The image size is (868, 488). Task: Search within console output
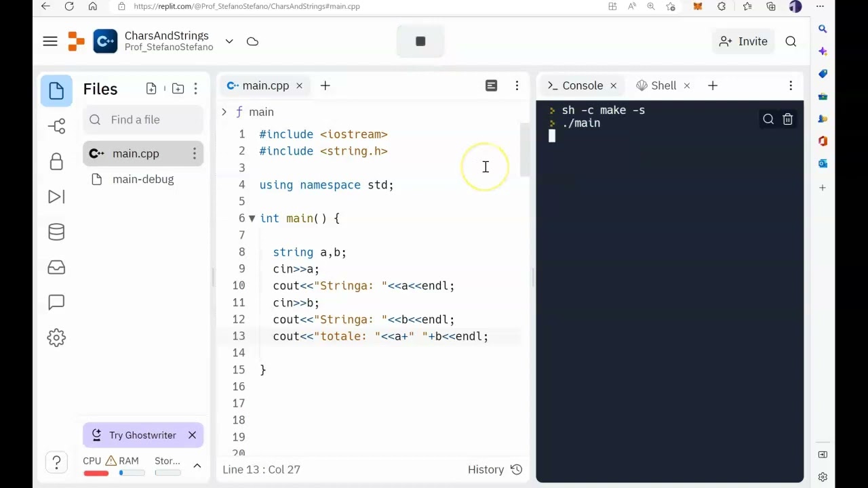[x=768, y=119]
